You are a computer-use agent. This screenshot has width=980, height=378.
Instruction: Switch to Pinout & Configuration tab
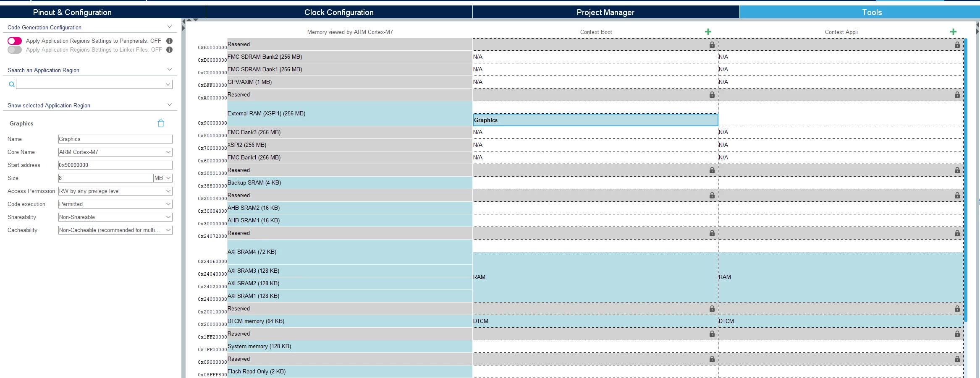pyautogui.click(x=103, y=12)
